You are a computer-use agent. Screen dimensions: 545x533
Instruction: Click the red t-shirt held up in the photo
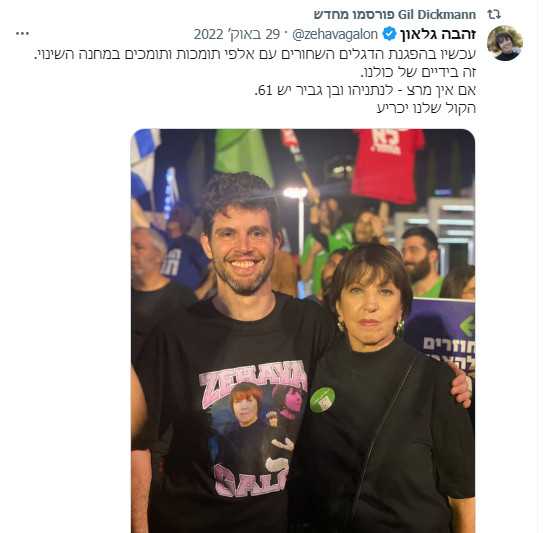click(388, 165)
